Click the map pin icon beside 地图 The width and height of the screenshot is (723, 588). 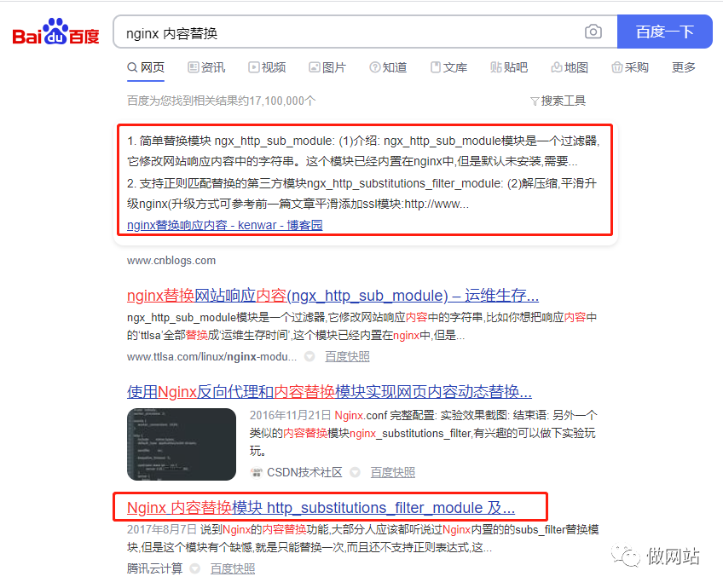click(556, 67)
